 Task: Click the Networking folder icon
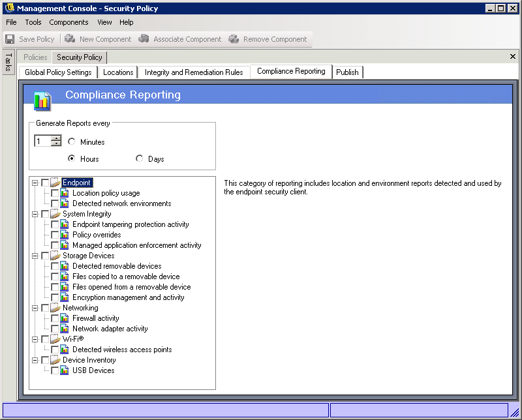(55, 308)
